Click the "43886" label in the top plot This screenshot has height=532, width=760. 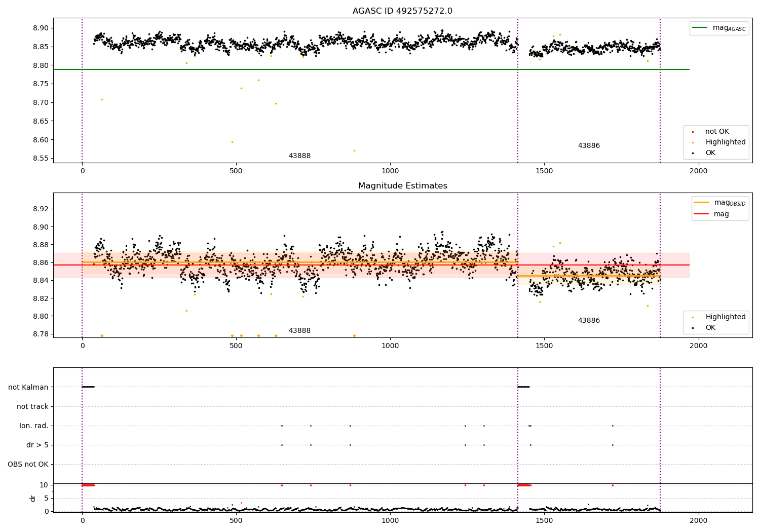pyautogui.click(x=589, y=146)
